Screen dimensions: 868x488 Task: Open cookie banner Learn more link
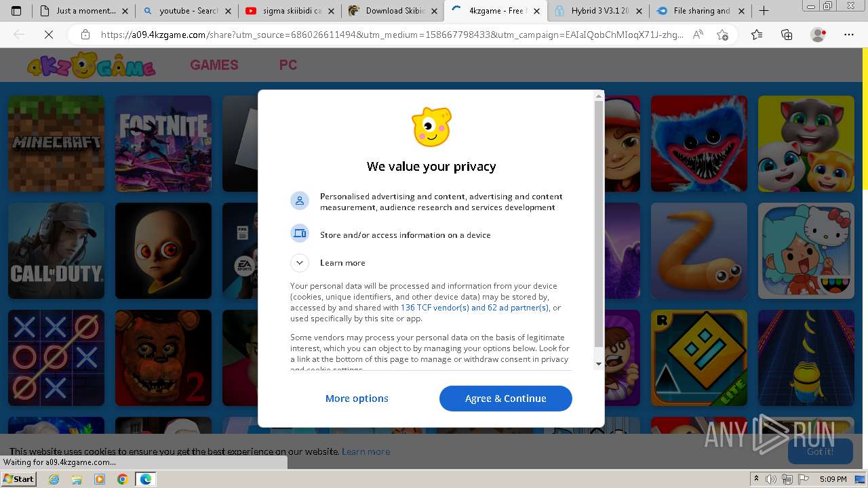(366, 451)
